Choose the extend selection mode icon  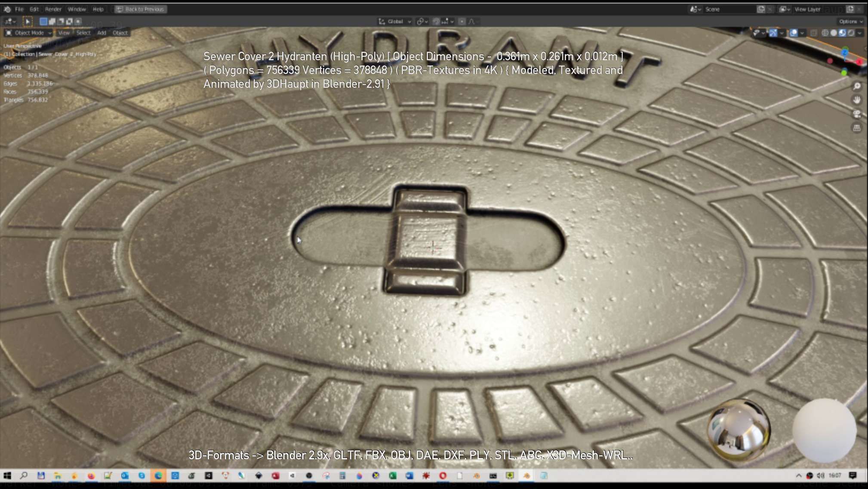[52, 21]
